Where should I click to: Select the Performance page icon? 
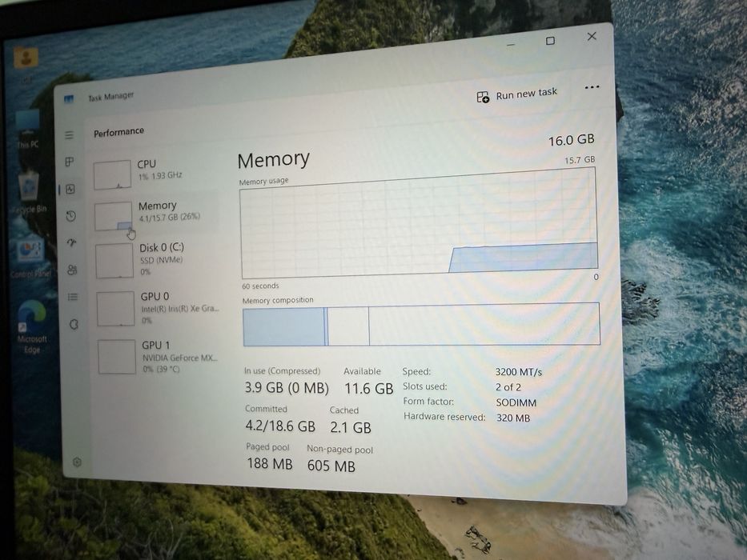(70, 189)
